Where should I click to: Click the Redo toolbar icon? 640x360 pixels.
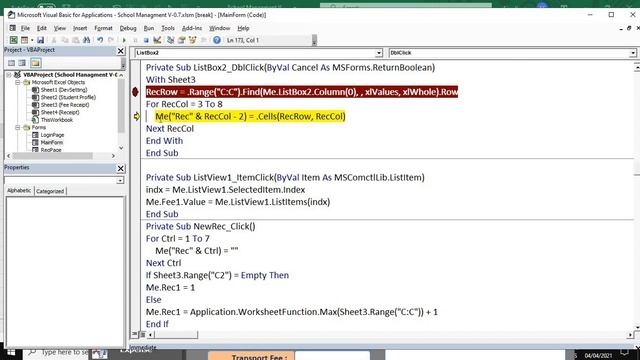tap(111, 40)
